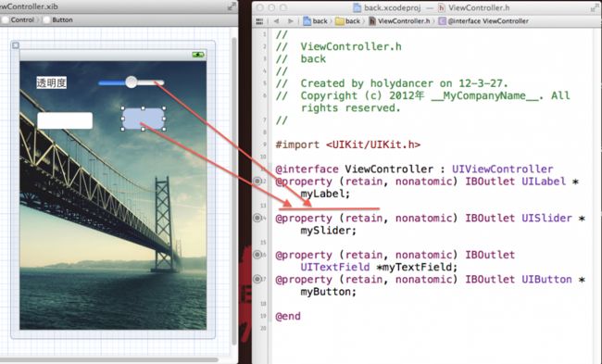The height and width of the screenshot is (364, 602).
Task: Click outlet connection circle for myTextField
Action: [257, 254]
